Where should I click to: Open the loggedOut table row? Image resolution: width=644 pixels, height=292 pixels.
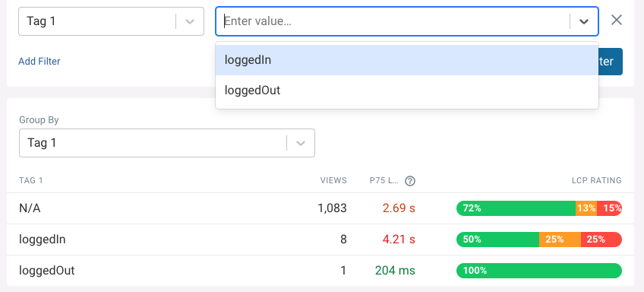coord(320,271)
